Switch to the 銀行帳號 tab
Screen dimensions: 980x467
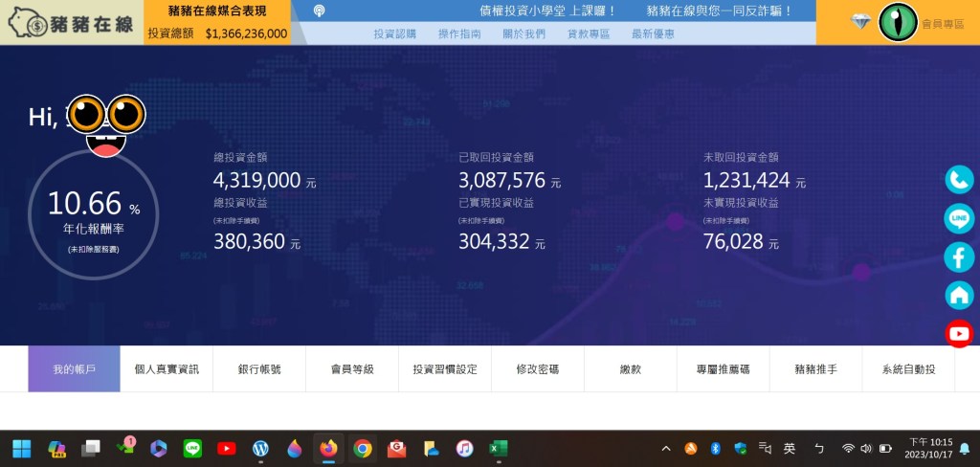tap(259, 369)
